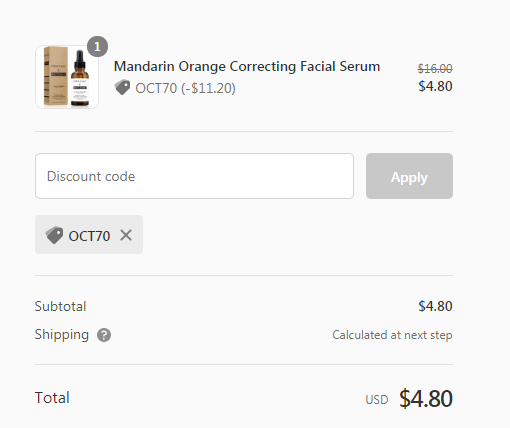
Task: Focus the Discount code input field
Action: [x=194, y=176]
